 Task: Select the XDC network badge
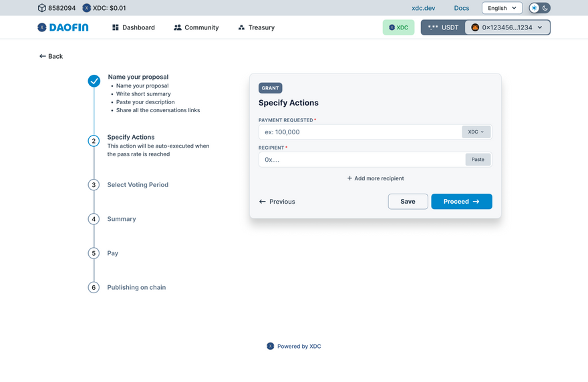tap(398, 27)
